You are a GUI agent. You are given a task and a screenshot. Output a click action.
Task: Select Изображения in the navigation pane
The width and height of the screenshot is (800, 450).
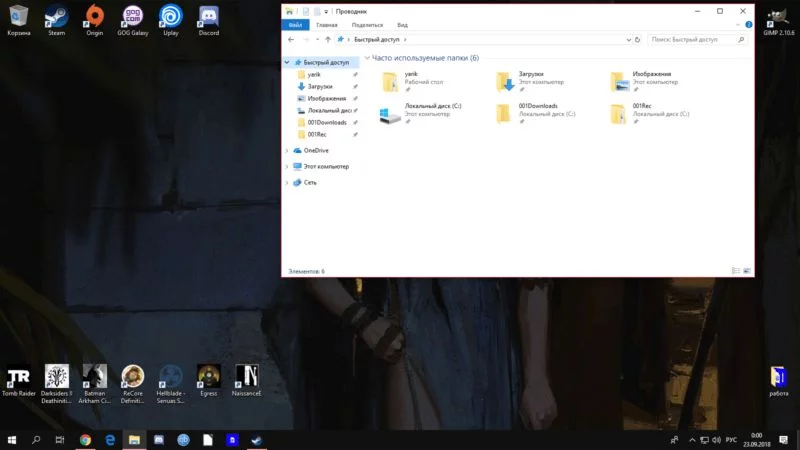click(327, 98)
